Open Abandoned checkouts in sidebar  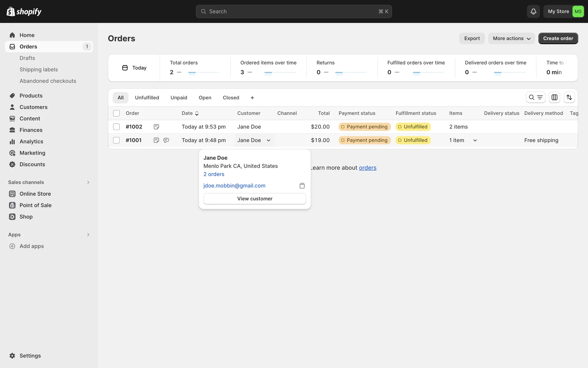tap(48, 81)
